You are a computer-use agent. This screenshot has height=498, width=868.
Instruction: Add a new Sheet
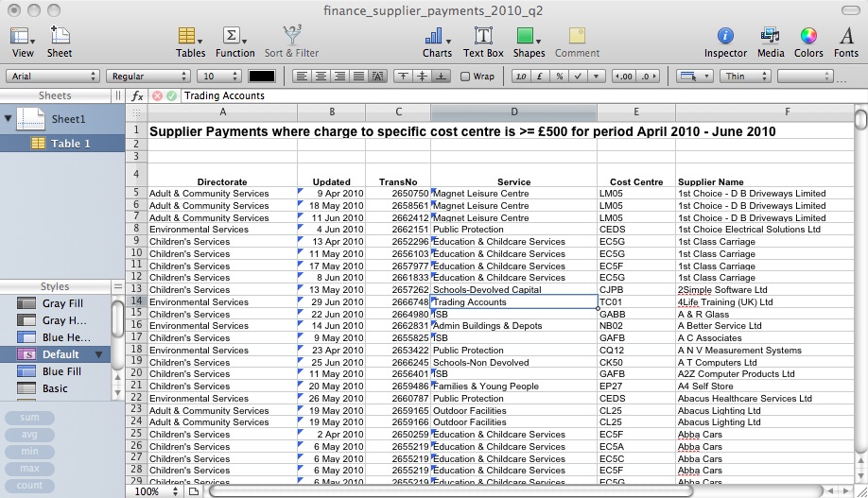(x=60, y=43)
